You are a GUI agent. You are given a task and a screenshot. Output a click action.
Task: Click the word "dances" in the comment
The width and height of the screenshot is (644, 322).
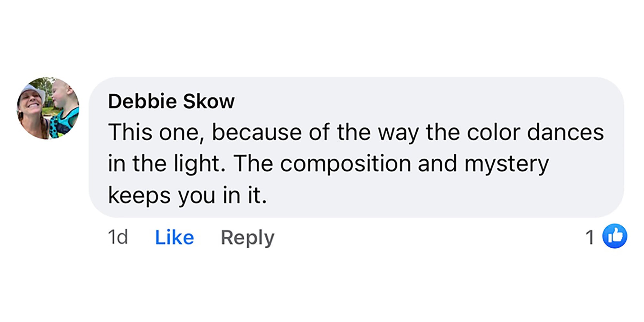point(565,132)
